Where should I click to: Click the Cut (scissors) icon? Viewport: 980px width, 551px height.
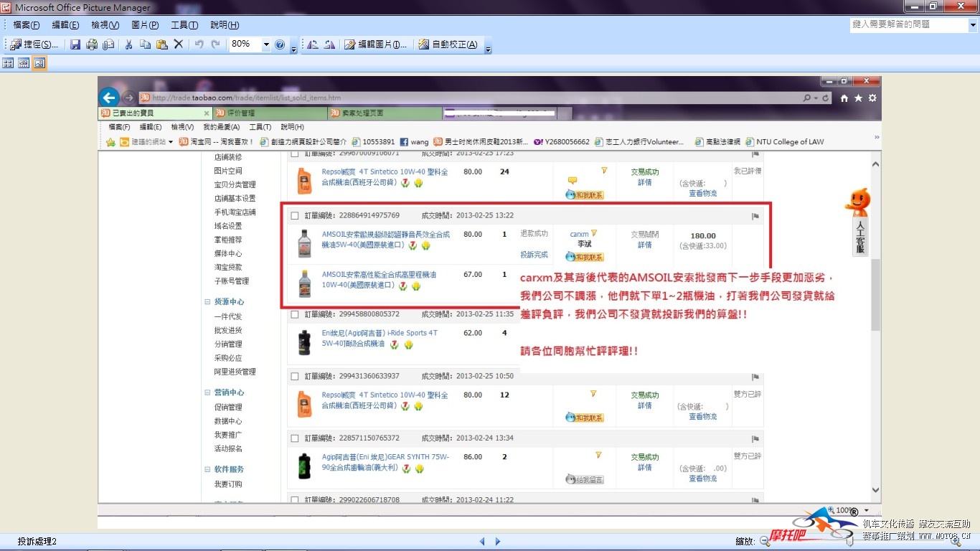coord(128,44)
